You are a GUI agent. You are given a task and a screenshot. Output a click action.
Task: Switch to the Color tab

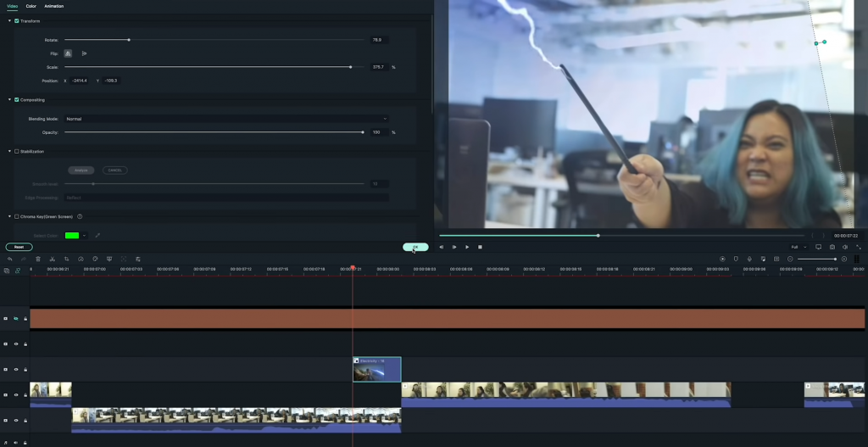[31, 6]
